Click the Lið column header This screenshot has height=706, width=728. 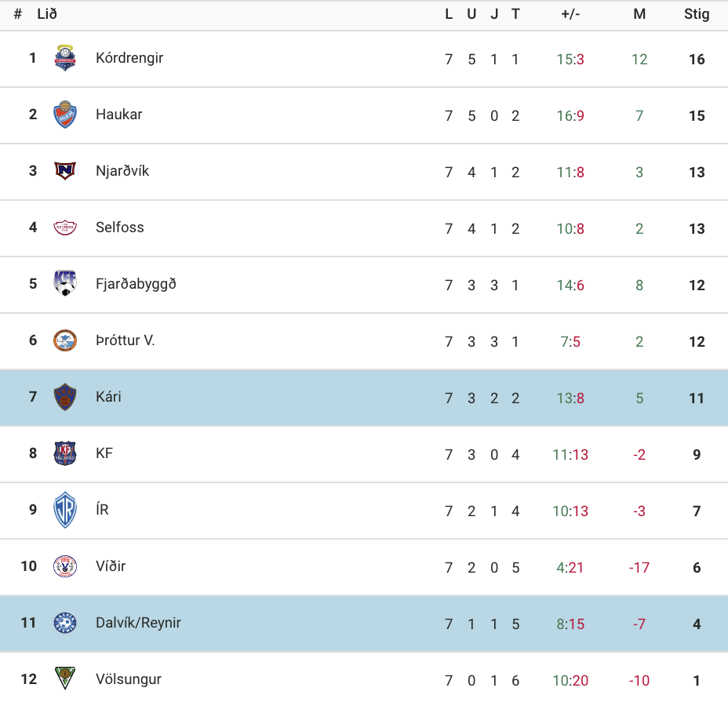(x=47, y=14)
